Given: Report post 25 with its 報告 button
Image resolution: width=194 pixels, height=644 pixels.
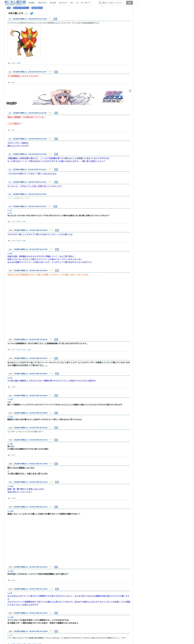Looking at the screenshot, I should tap(56, 613).
